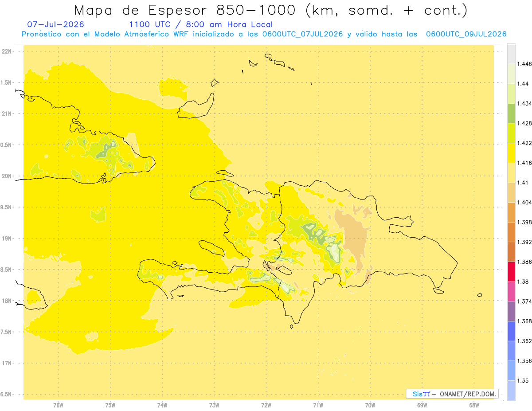Viewport: 532px width, 411px height.
Task: Click the 69W longitude label
Action: tap(422, 405)
